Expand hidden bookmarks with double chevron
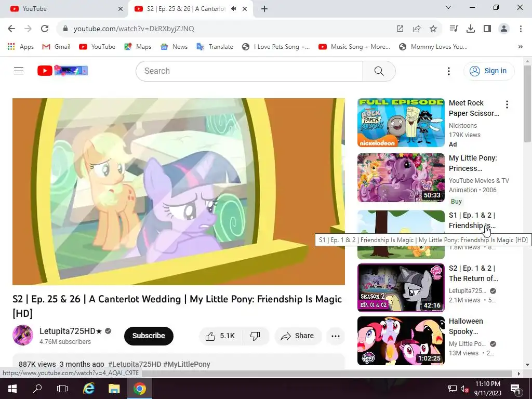Viewport: 532px width, 399px height. coord(521,47)
